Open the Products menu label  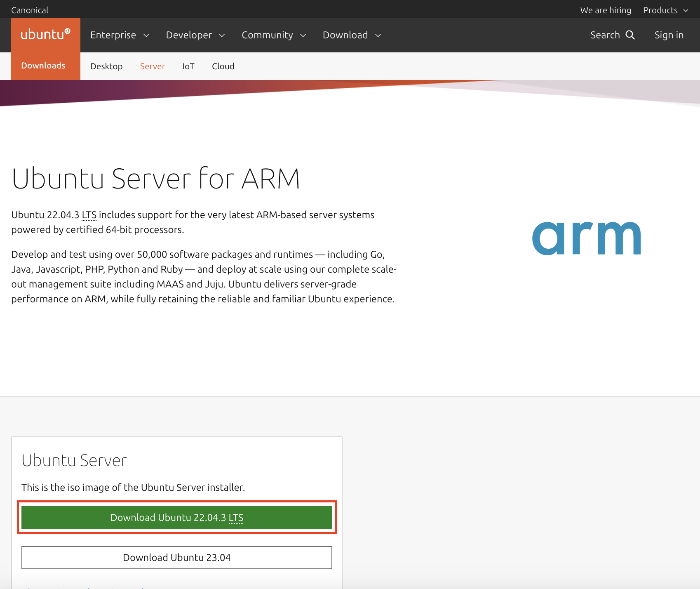660,10
